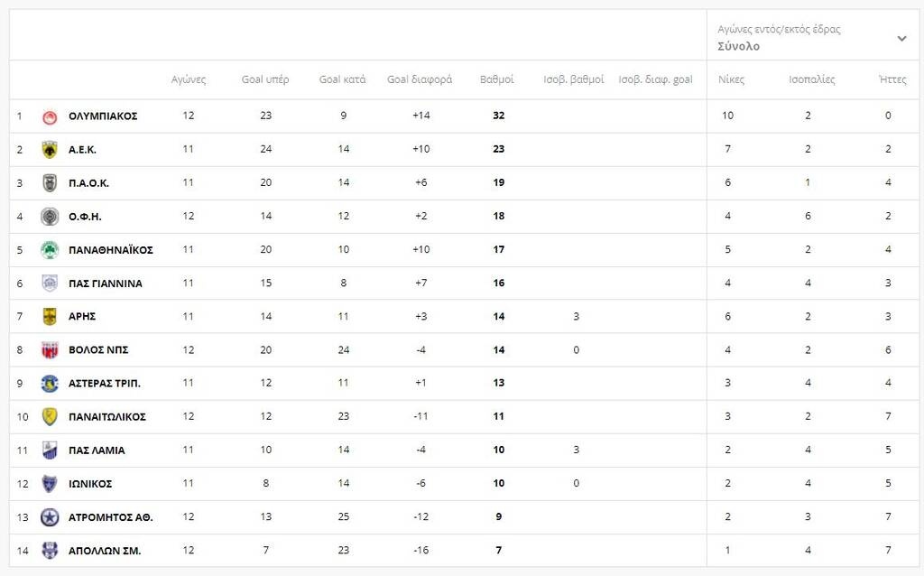Sort by Βαθμοί column header
Image resolution: width=924 pixels, height=576 pixels.
tap(496, 79)
